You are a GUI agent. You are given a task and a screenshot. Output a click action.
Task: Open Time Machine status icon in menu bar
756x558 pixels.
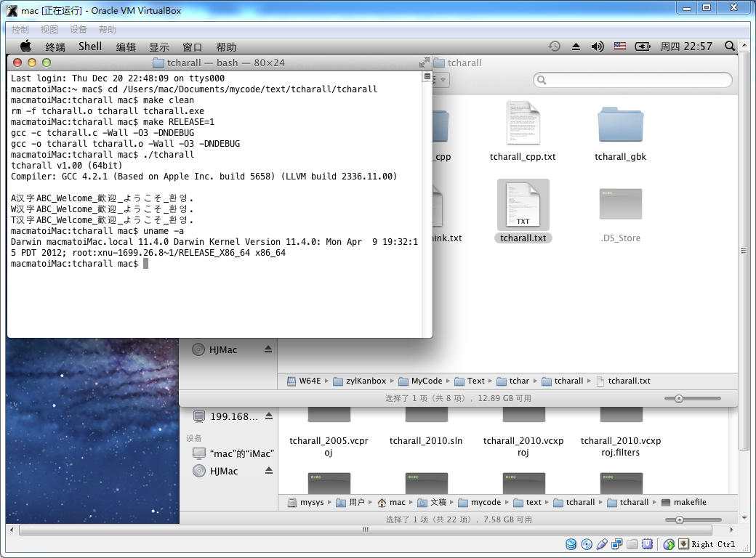click(x=555, y=46)
